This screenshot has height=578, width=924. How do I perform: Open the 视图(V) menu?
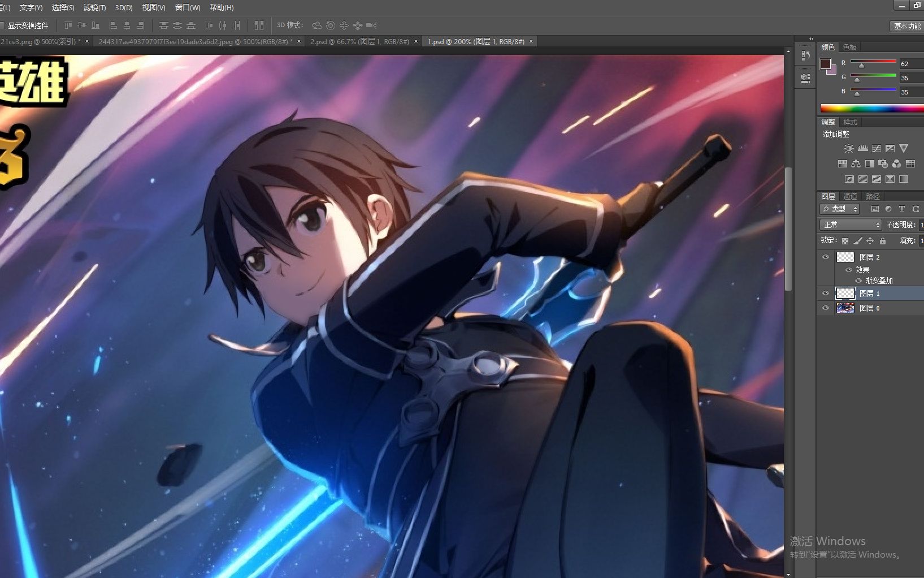pos(154,7)
